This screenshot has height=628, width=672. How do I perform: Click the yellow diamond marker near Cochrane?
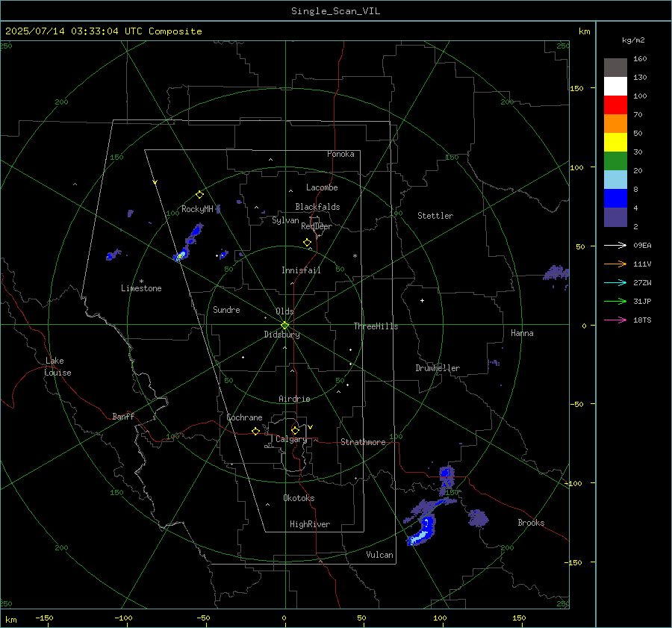click(x=255, y=431)
